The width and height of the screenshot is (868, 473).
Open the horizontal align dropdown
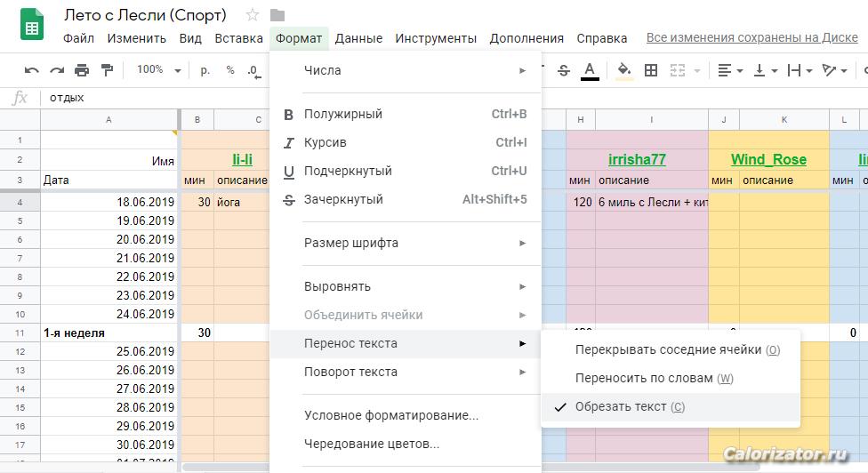pos(729,70)
